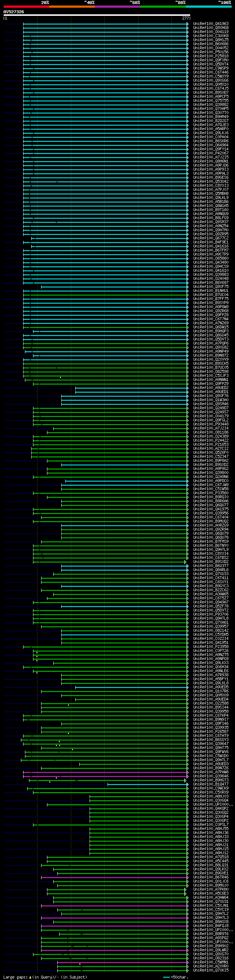Click the text UniRef100_Q1W3A0
Image resolution: width=235 pixels, height=980 pixels.
tap(211, 400)
